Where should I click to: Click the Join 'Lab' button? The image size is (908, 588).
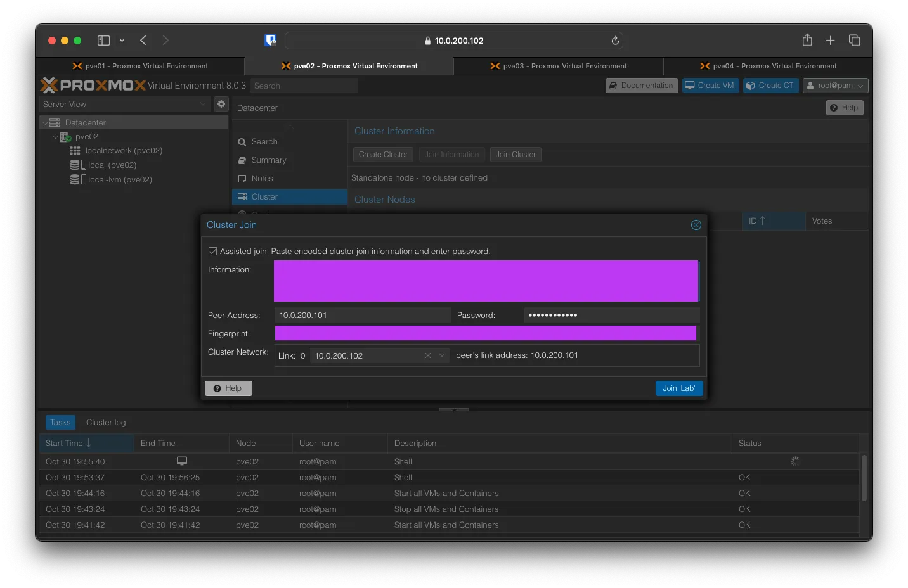tap(679, 388)
